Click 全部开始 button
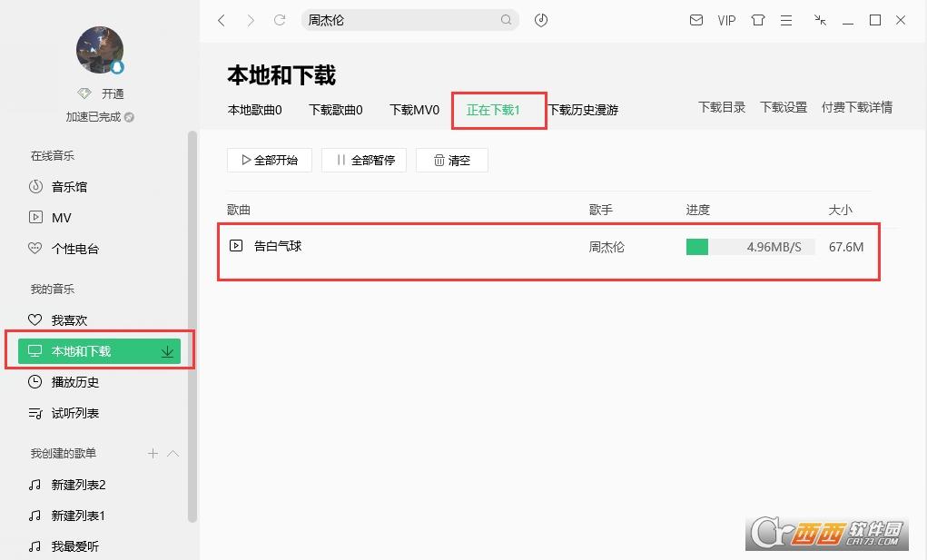Viewport: 927px width, 560px height. pyautogui.click(x=270, y=160)
